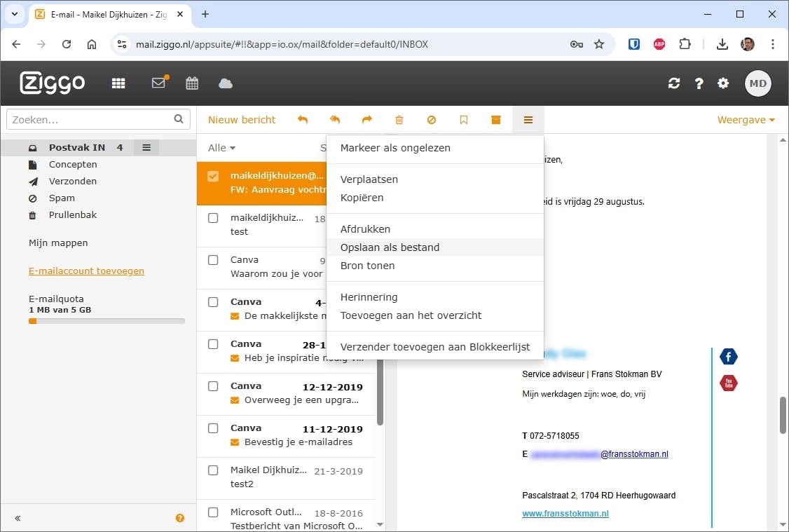Forward the selected e-mail
Screen dimensions: 789x532
pyautogui.click(x=366, y=119)
